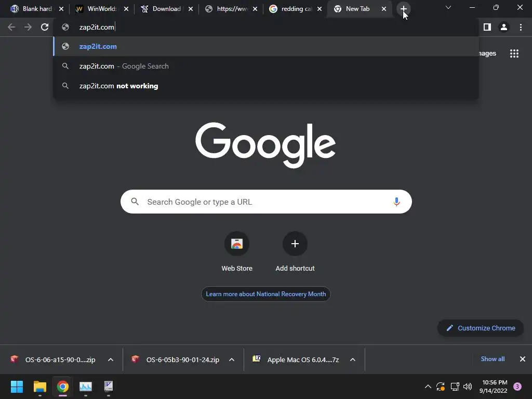Viewport: 532px width, 399px height.
Task: Open downloaded OS-6-06-a15-90-0 zip file
Action: pos(54,360)
